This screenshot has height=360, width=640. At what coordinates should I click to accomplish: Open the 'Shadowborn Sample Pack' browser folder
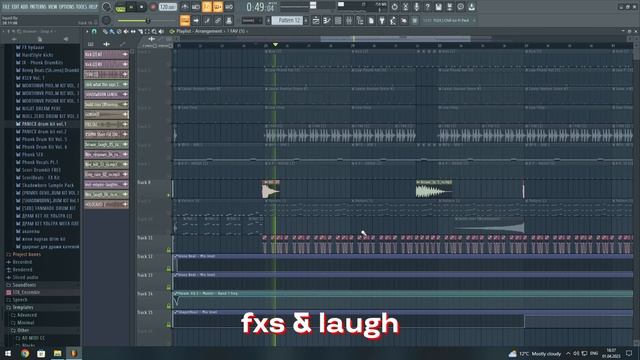pyautogui.click(x=48, y=185)
